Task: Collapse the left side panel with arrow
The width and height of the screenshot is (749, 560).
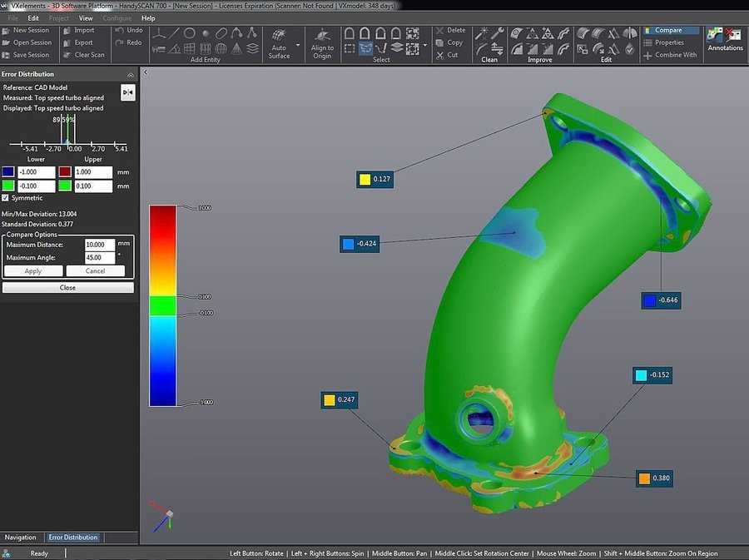Action: (146, 72)
